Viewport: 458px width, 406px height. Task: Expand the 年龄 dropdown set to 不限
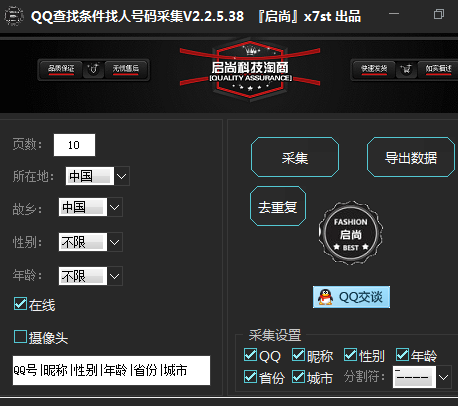[91, 276]
